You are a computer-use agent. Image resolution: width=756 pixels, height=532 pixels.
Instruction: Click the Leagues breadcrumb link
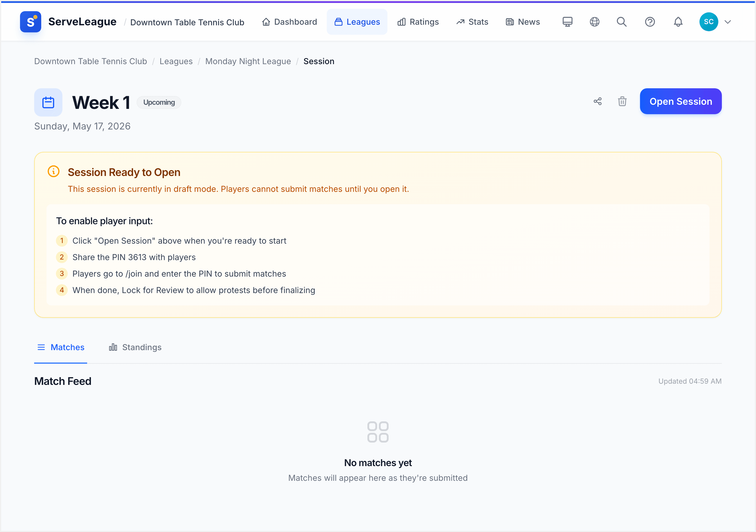click(176, 61)
